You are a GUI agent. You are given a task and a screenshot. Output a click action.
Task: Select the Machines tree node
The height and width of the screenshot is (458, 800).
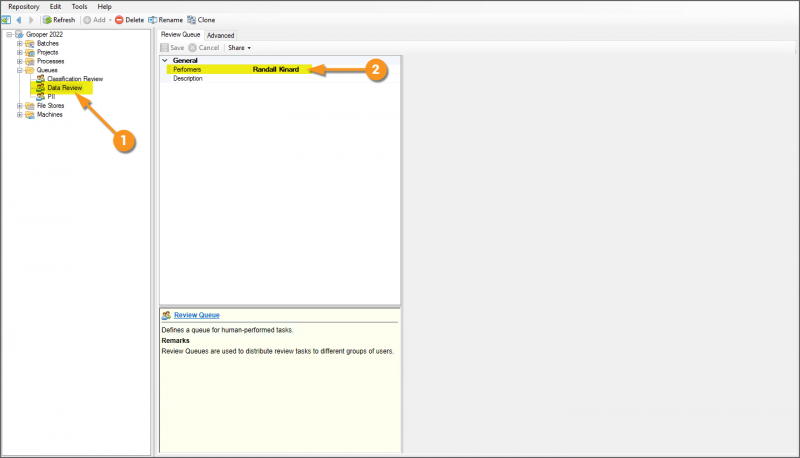49,115
